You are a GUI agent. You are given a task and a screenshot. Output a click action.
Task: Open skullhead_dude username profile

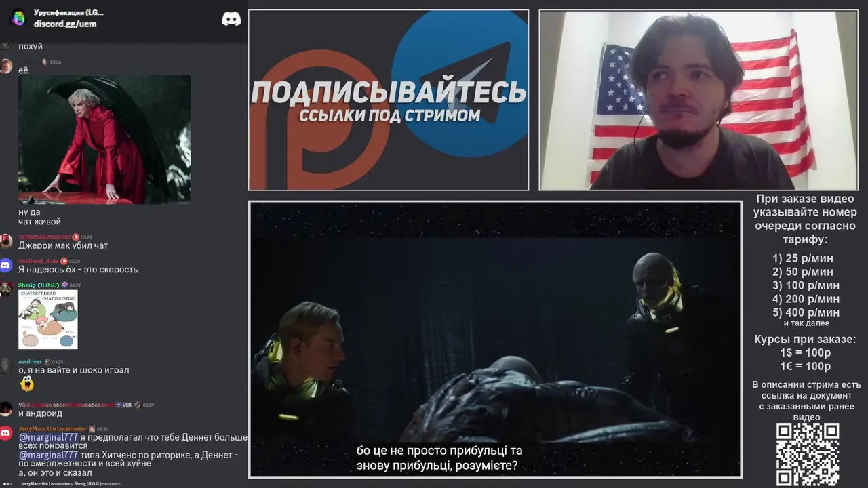tap(39, 261)
